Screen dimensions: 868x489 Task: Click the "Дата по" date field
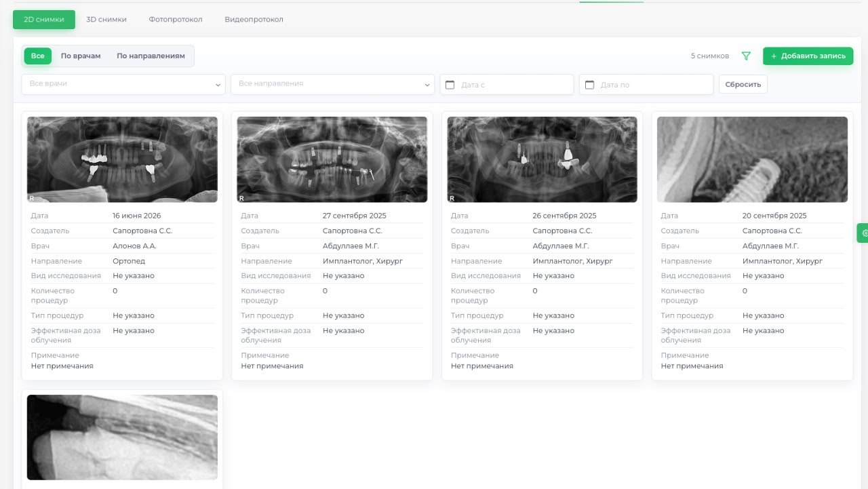(x=646, y=84)
